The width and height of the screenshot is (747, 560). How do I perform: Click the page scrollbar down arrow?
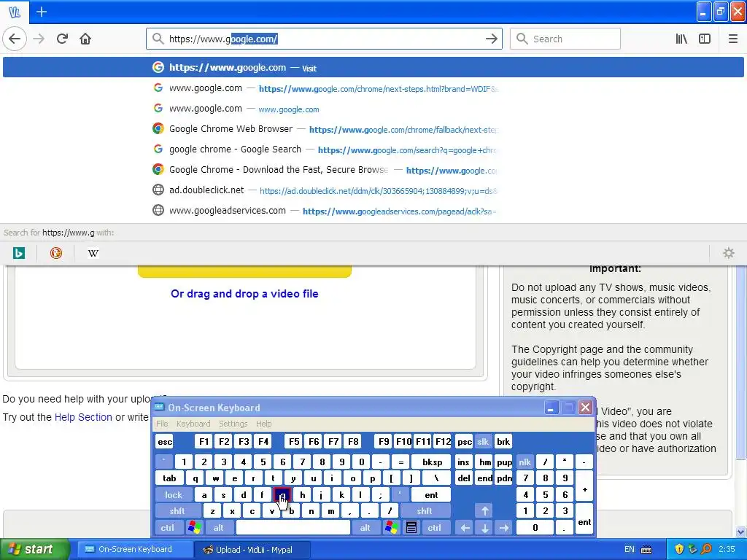coord(741,532)
